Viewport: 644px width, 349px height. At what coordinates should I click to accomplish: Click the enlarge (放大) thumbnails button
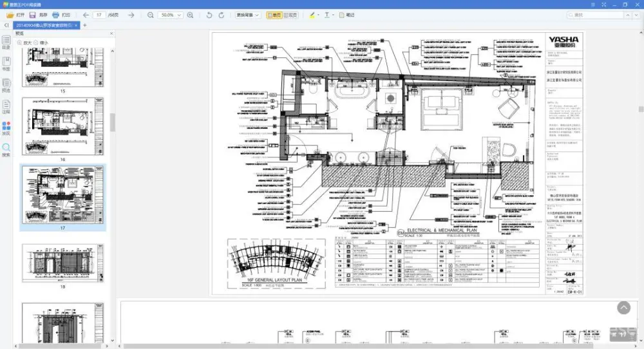click(x=24, y=43)
